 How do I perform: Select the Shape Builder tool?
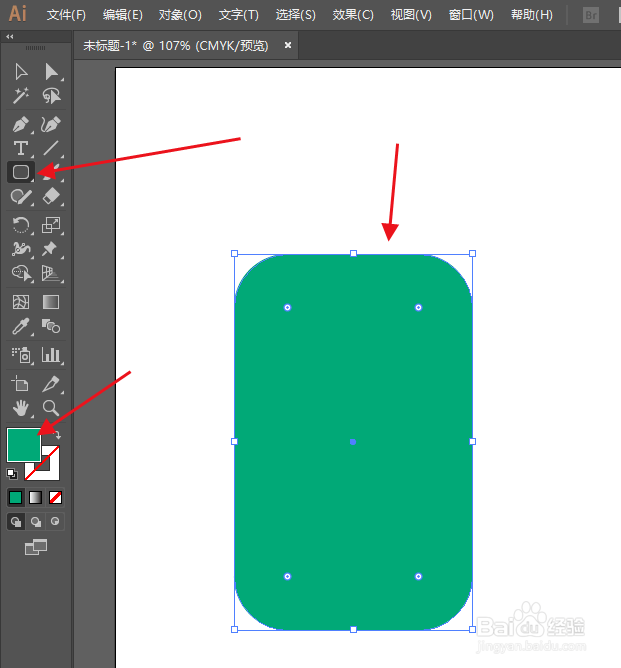[x=21, y=273]
